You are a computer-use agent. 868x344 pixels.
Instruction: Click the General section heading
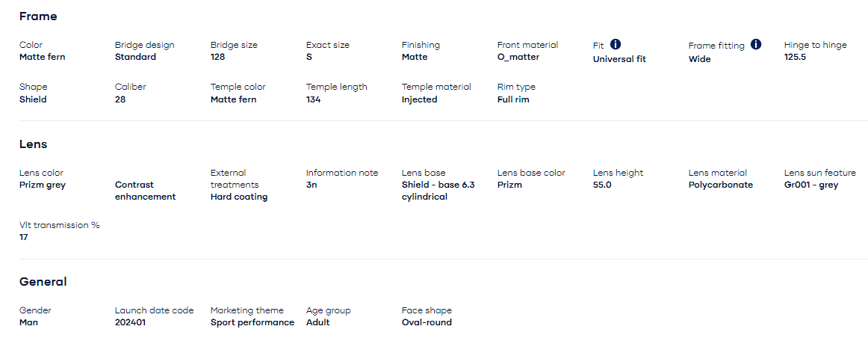(x=43, y=282)
